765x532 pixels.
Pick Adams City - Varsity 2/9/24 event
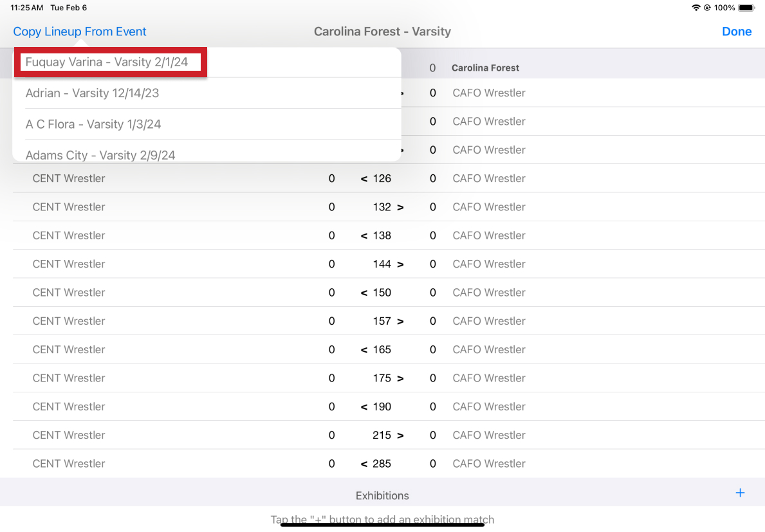click(100, 154)
